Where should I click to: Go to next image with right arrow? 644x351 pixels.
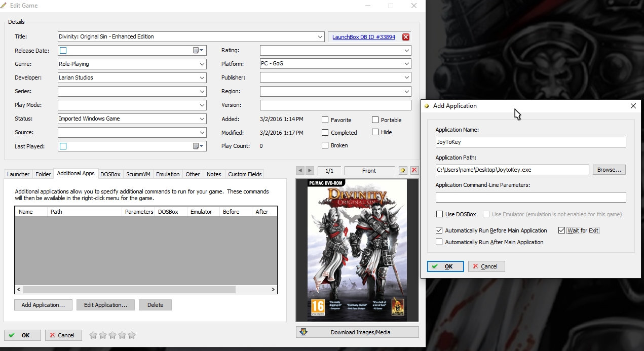(x=310, y=171)
